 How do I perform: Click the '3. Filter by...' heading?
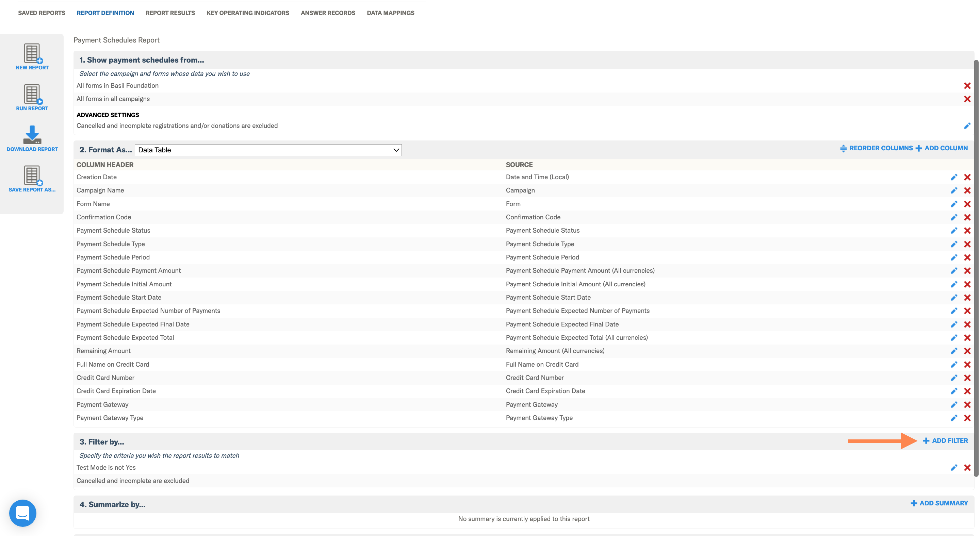(x=102, y=442)
